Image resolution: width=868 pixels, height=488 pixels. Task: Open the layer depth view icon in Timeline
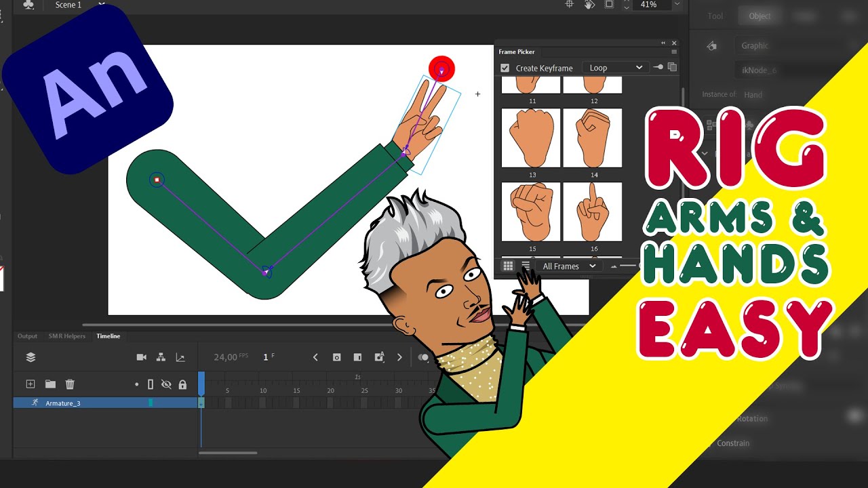pyautogui.click(x=31, y=357)
